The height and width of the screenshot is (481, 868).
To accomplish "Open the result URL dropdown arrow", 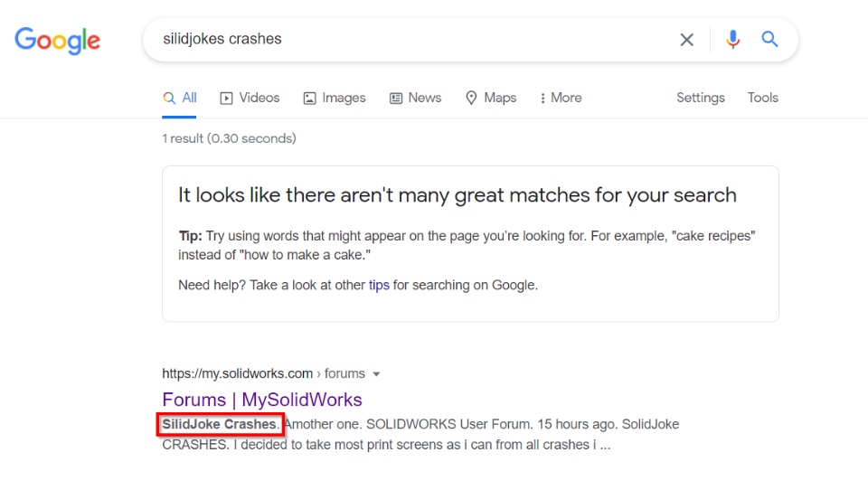I will 376,373.
